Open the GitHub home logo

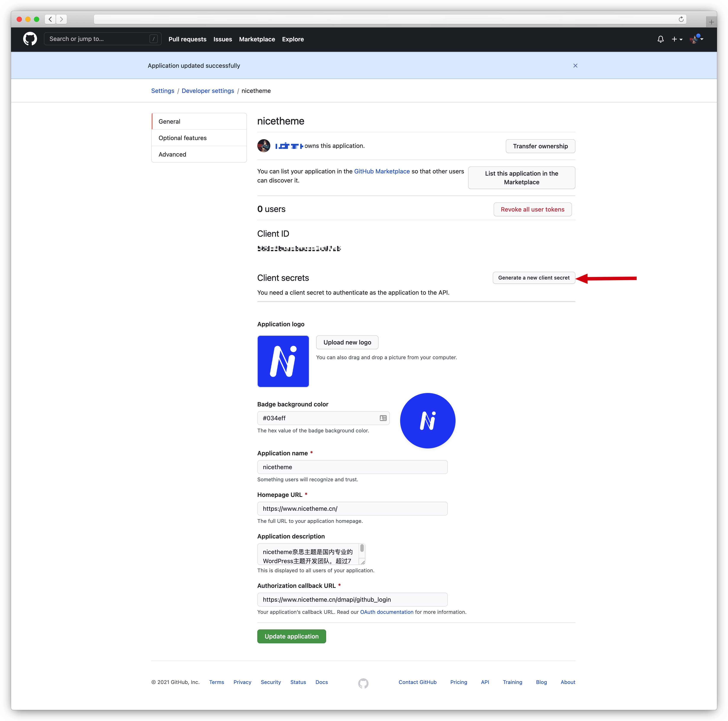click(x=30, y=39)
